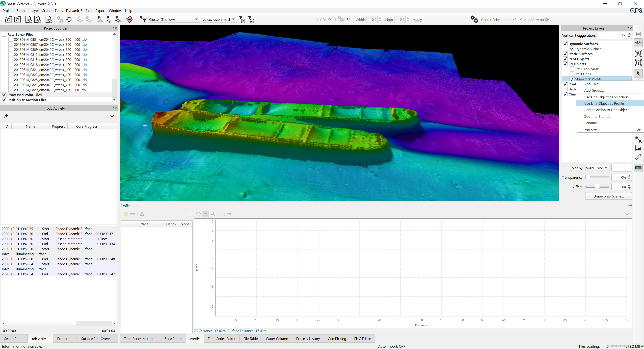
Task: Click the profile graph tool icon
Action: (x=638, y=148)
